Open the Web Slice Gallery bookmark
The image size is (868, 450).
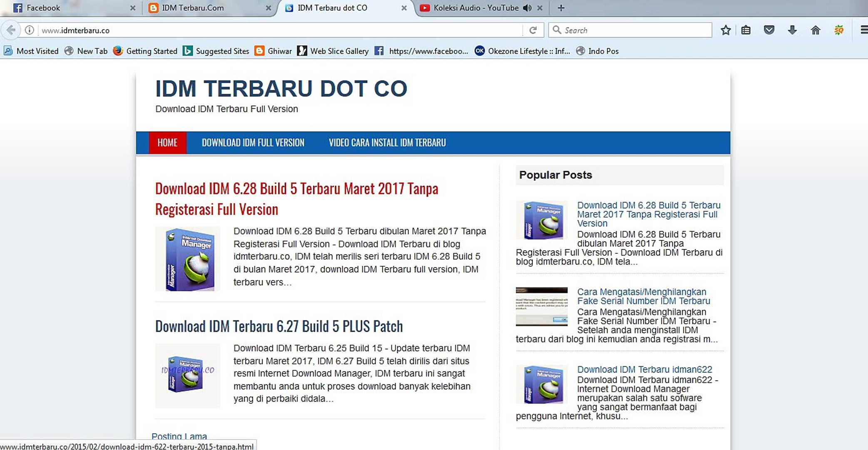coord(333,51)
